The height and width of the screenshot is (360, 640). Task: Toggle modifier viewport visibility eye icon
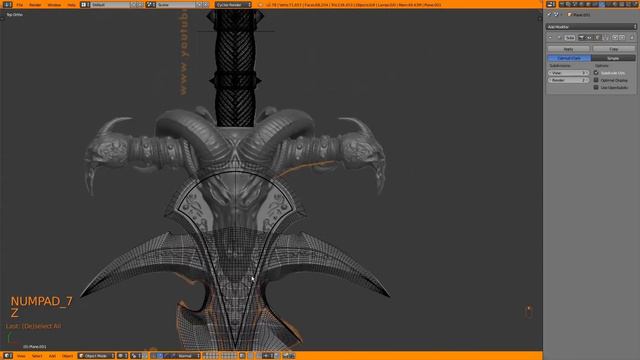tap(589, 38)
